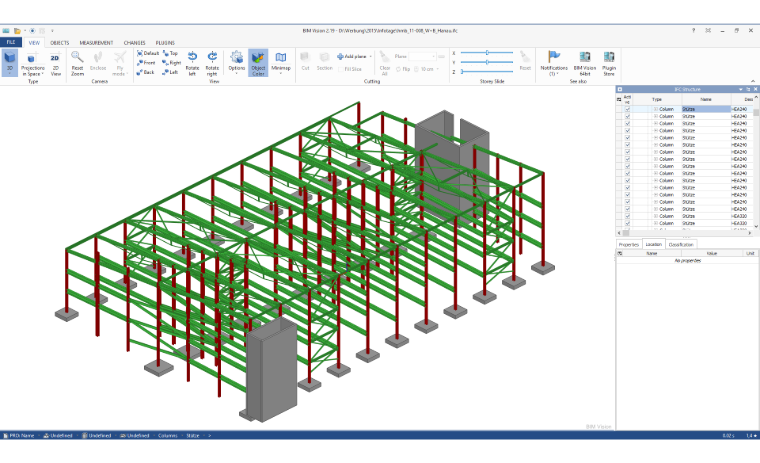This screenshot has height=463, width=760.
Task: Open the Plugin Store
Action: 609,63
